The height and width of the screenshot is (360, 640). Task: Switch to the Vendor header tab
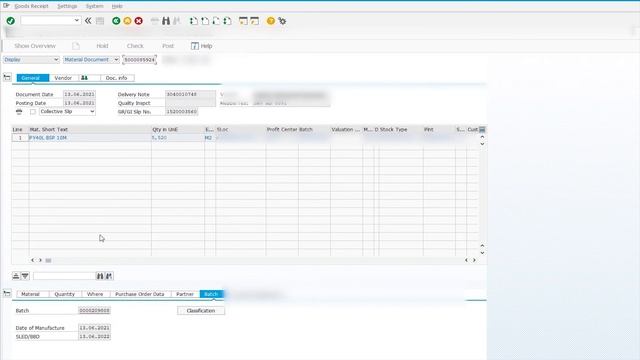pyautogui.click(x=63, y=78)
